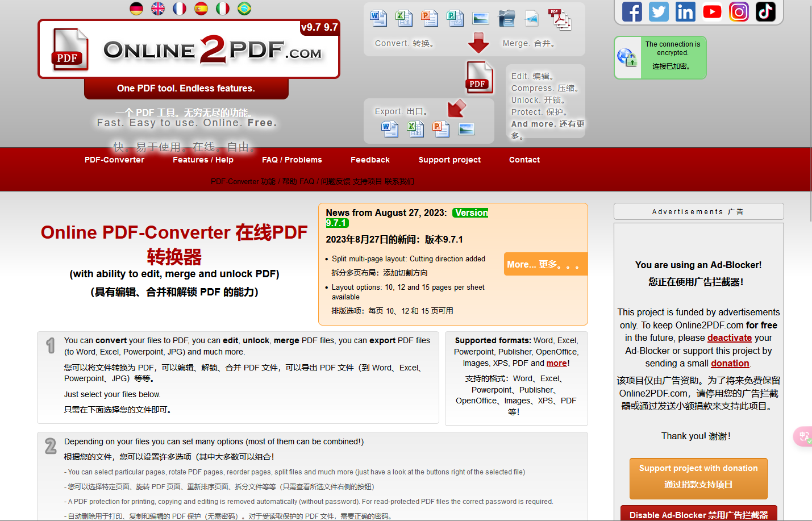Click the OpenOffice document icon in Convert row
This screenshot has width=812, height=521.
[x=506, y=18]
